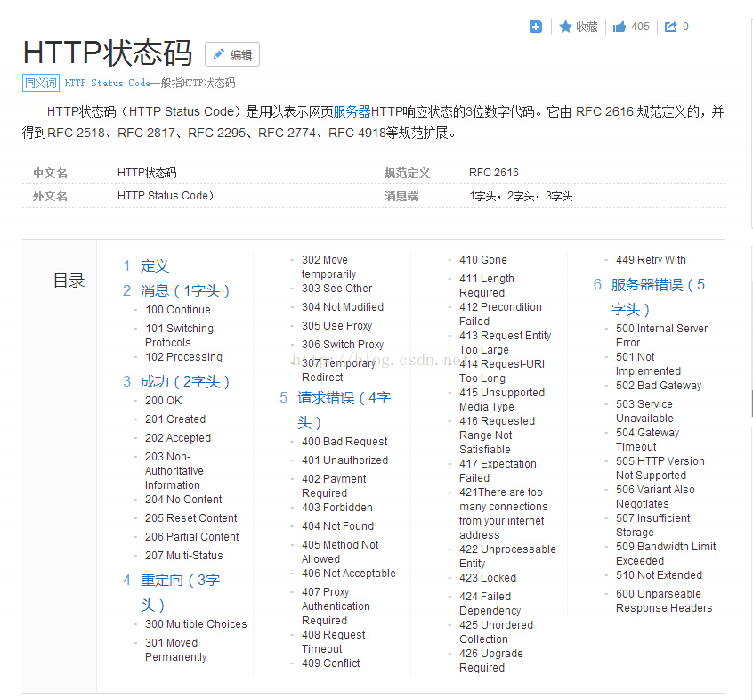
Task: Open the 410 Gone entry
Action: tap(482, 260)
